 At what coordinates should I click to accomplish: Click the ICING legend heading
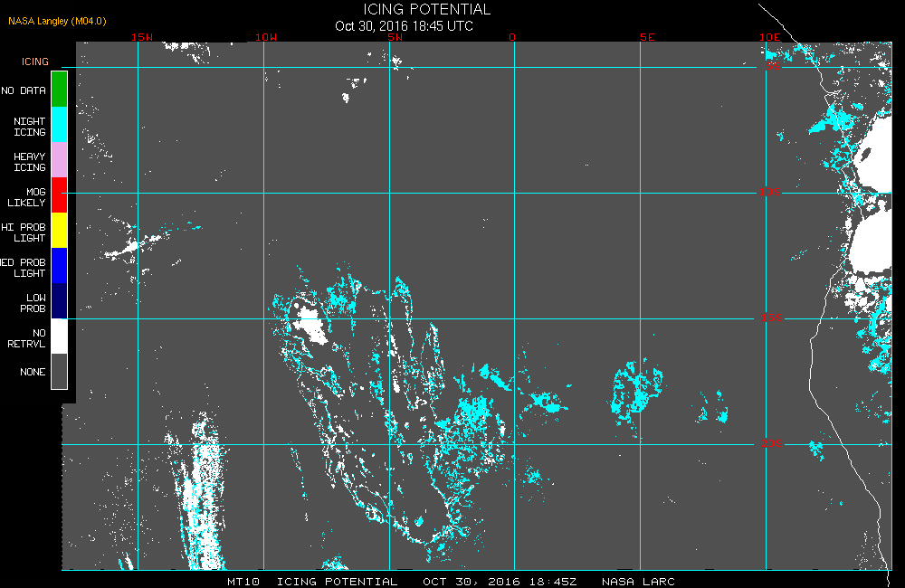(x=35, y=62)
